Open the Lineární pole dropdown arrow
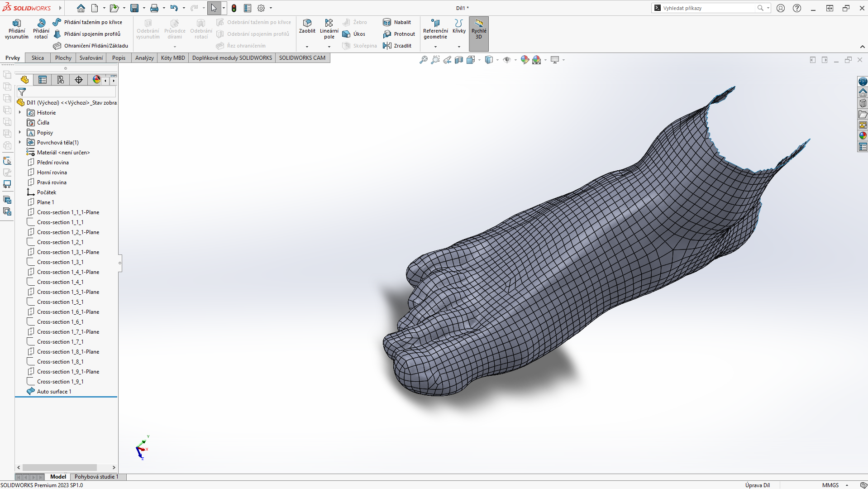This screenshot has height=489, width=868. 329,47
